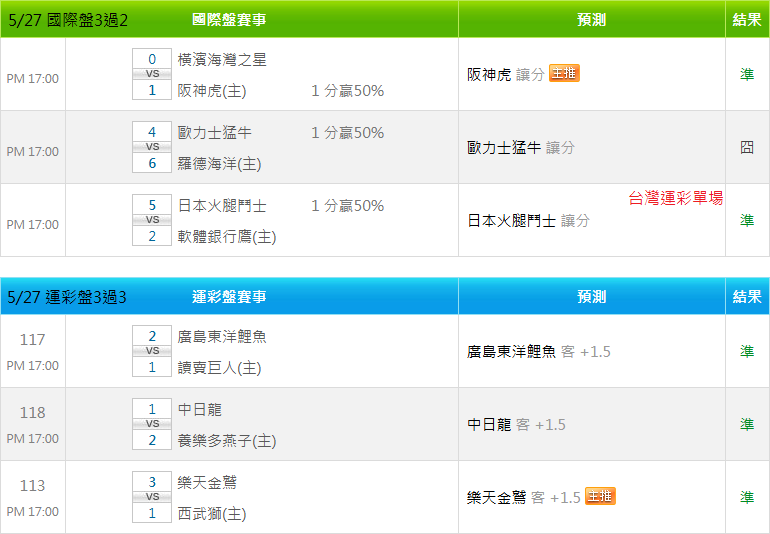The height and width of the screenshot is (534, 770).
Task: Select team name 養樂多燕子(主)
Action: click(x=227, y=441)
